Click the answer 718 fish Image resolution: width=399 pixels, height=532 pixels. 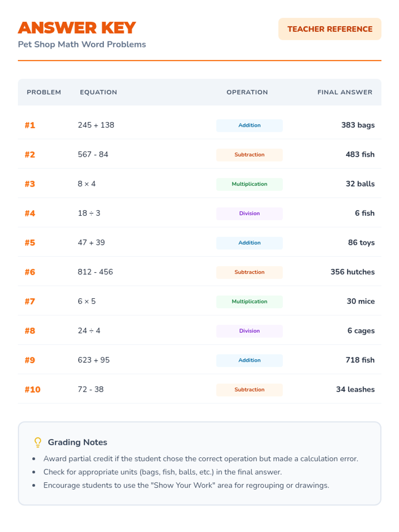tap(360, 360)
